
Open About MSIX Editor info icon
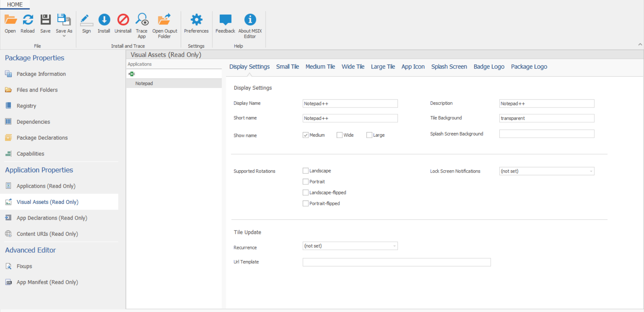click(250, 19)
